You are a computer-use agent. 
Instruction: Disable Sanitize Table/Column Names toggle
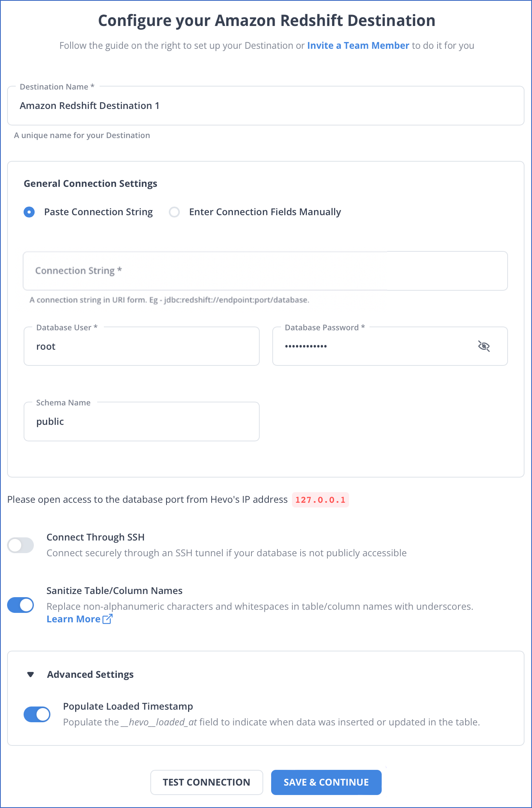click(21, 605)
